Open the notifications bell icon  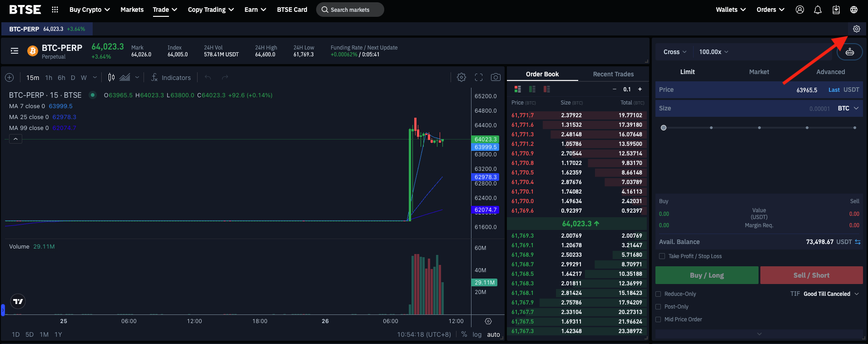click(x=818, y=10)
